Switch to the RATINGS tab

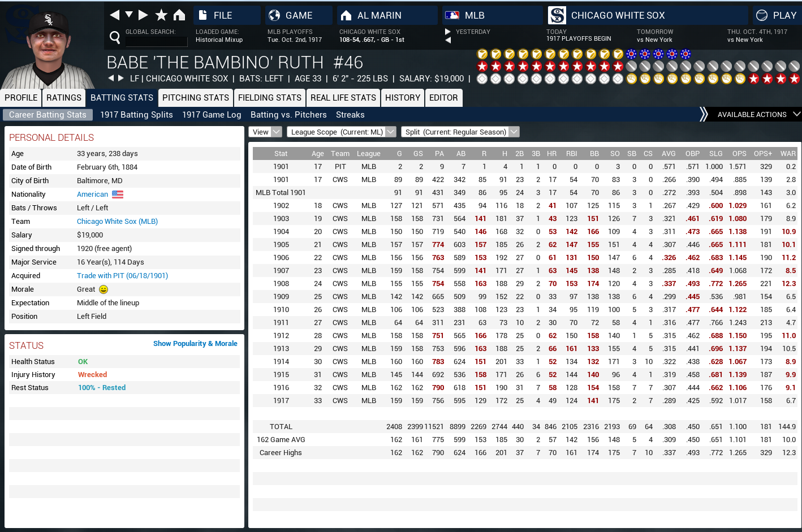click(x=64, y=98)
